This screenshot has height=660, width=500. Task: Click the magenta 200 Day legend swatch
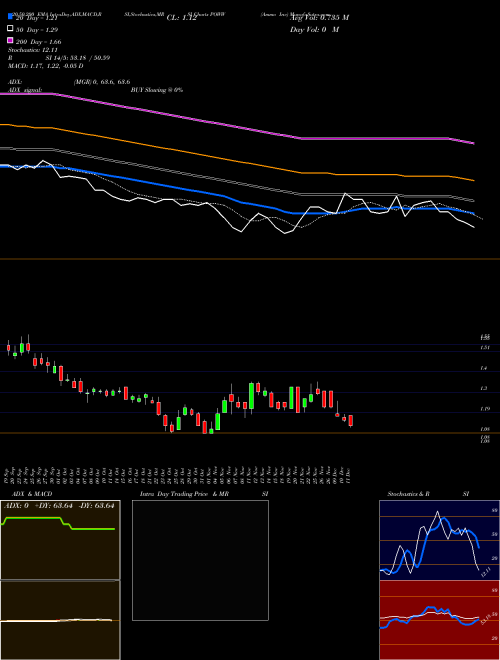click(11, 40)
